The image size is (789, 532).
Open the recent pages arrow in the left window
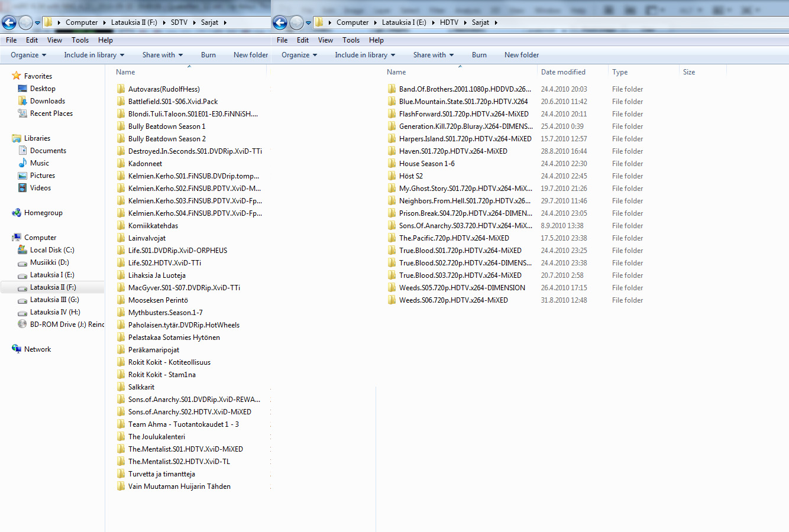coord(38,23)
